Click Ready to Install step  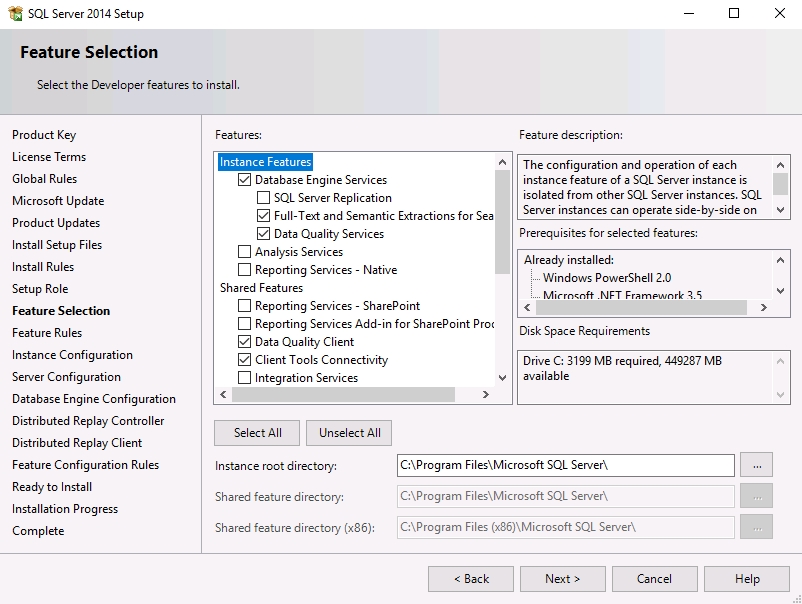(x=52, y=486)
